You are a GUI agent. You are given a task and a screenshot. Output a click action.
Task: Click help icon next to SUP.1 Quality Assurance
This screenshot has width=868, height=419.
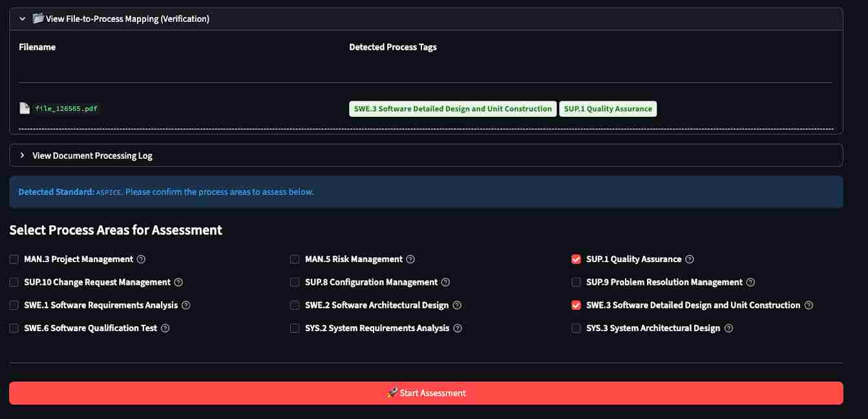690,260
